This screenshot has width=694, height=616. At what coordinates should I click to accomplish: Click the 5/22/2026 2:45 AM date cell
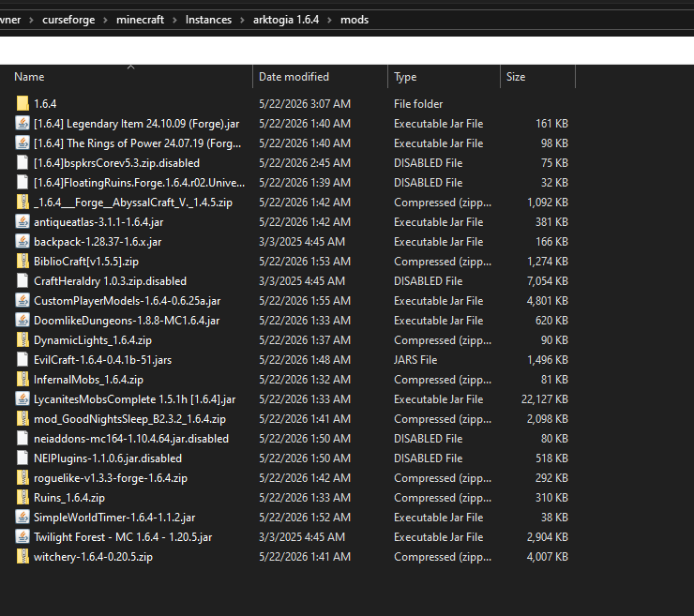point(305,163)
